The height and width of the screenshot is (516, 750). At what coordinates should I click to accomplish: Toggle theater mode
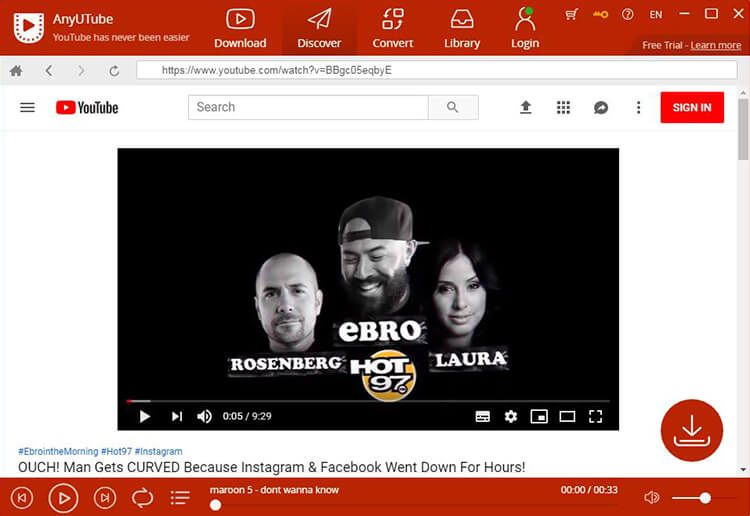(567, 417)
